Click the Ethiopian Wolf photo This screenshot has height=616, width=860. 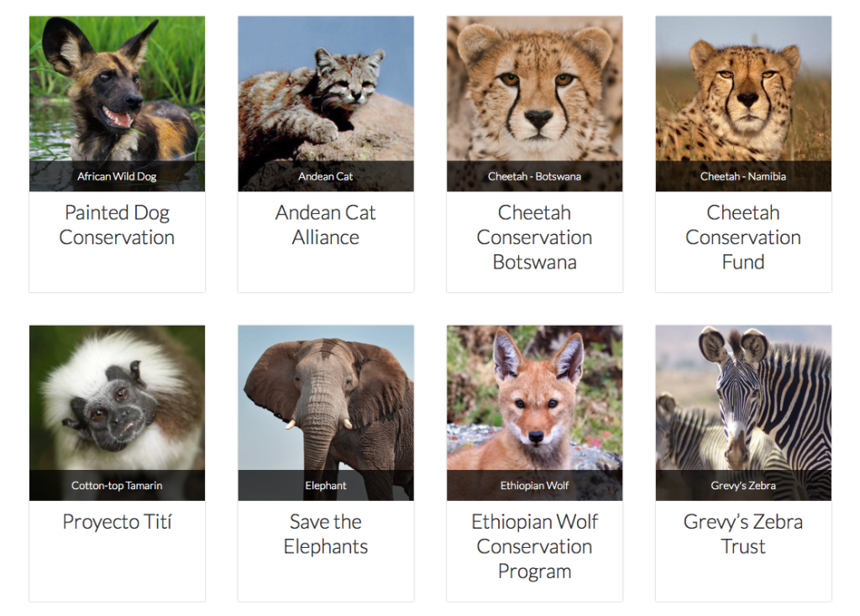point(534,397)
